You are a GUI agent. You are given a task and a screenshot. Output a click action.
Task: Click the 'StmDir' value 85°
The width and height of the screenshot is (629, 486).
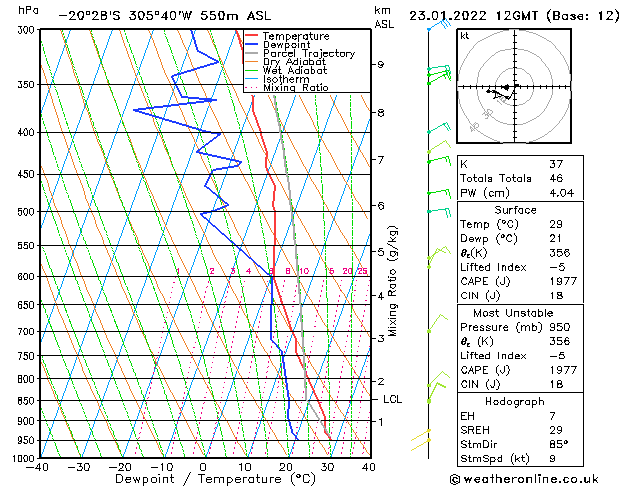tap(559, 445)
